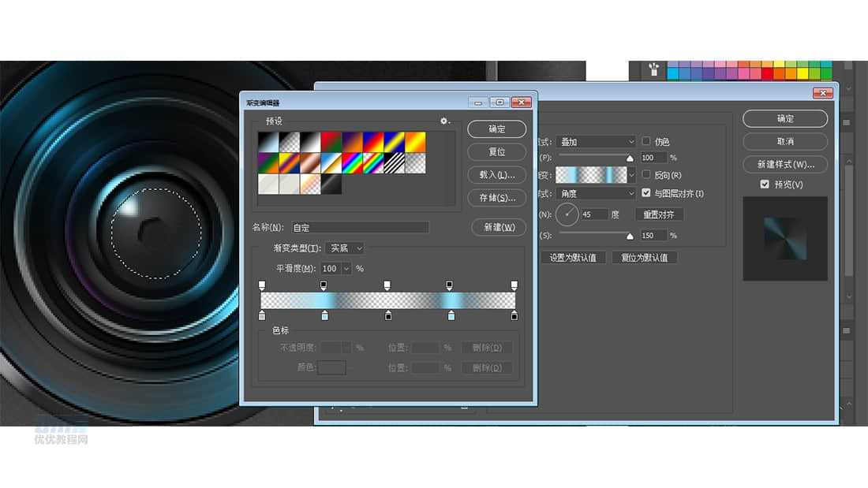Screen dimensions: 868x488
Task: Select the middle black color stop below bar
Action: click(388, 315)
